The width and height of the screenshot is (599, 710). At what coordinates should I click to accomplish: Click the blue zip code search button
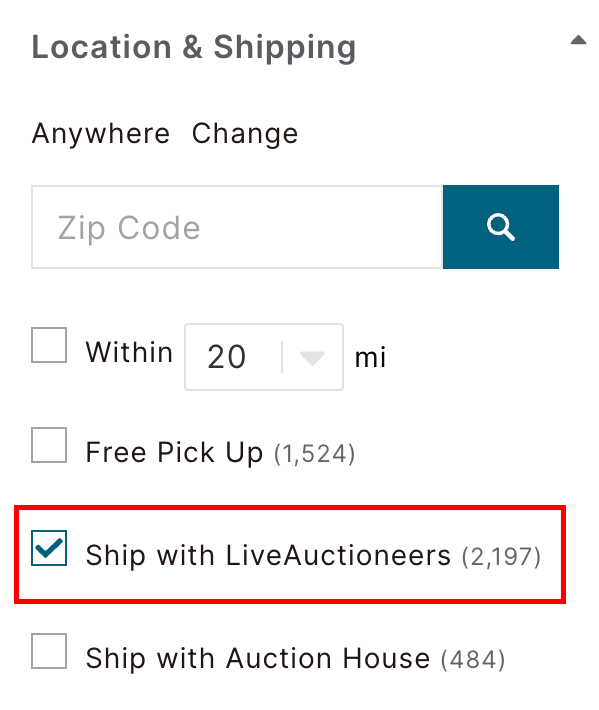pyautogui.click(x=501, y=227)
